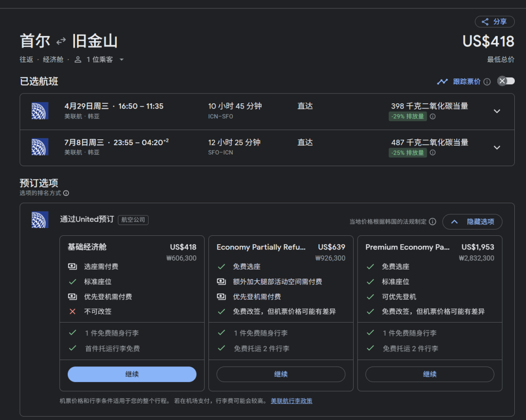Viewport: 526px width, 420px height.
Task: Click info icon beside -25% 排放量 badge
Action: tap(432, 153)
